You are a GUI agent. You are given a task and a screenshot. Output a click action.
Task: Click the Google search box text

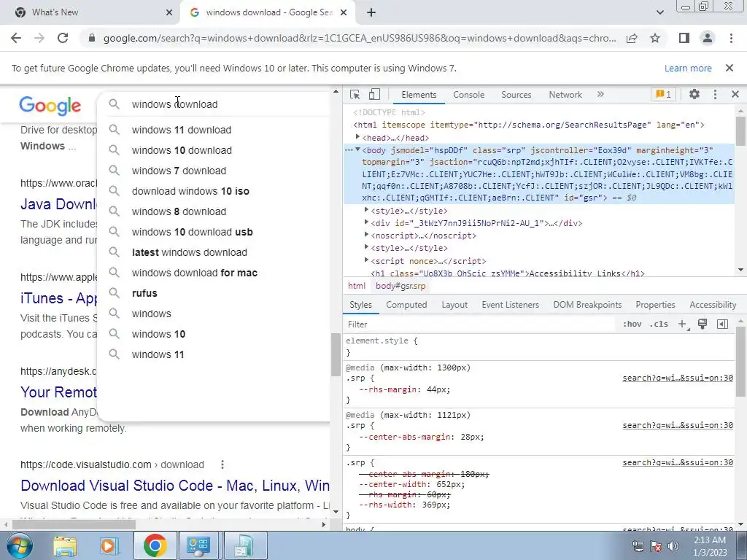pyautogui.click(x=174, y=104)
